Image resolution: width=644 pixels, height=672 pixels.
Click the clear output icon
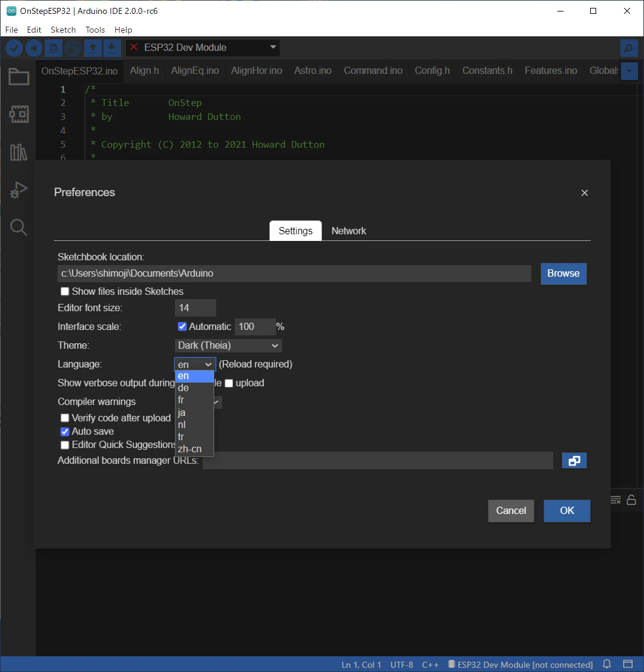[616, 499]
